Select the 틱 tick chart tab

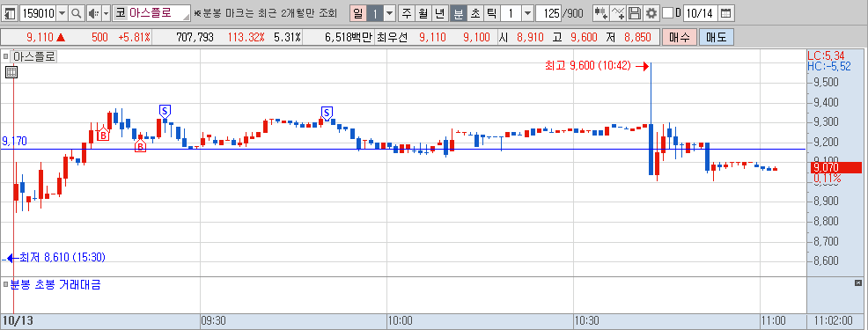(491, 12)
